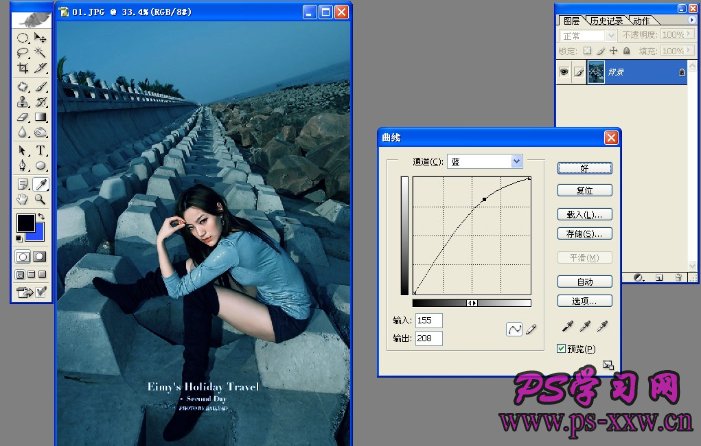Toggle the 预览(P) preview checkbox
This screenshot has width=701, height=446.
pyautogui.click(x=562, y=349)
